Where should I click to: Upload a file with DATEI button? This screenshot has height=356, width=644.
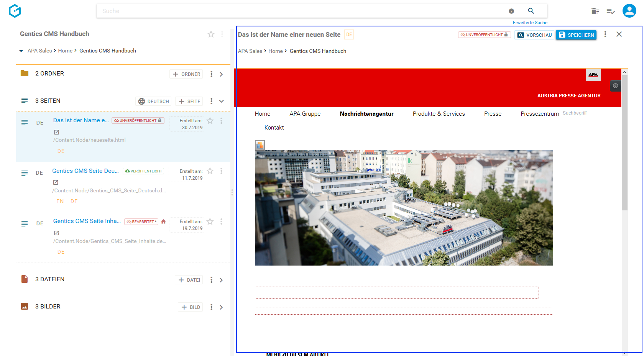click(189, 280)
